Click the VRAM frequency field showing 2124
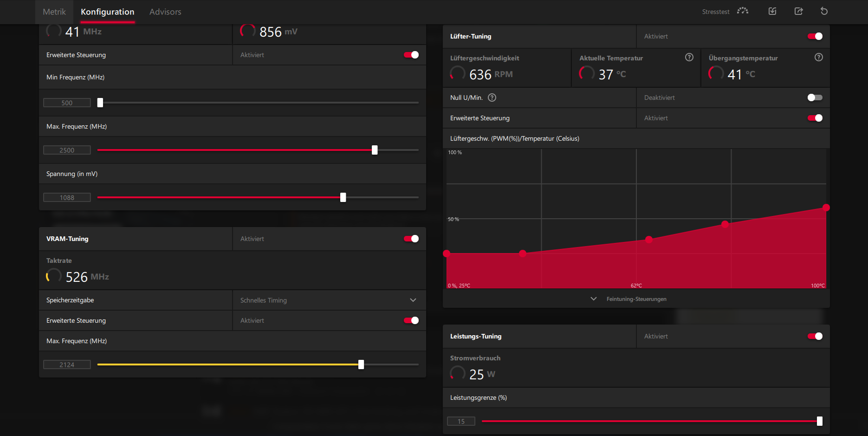 [x=67, y=364]
